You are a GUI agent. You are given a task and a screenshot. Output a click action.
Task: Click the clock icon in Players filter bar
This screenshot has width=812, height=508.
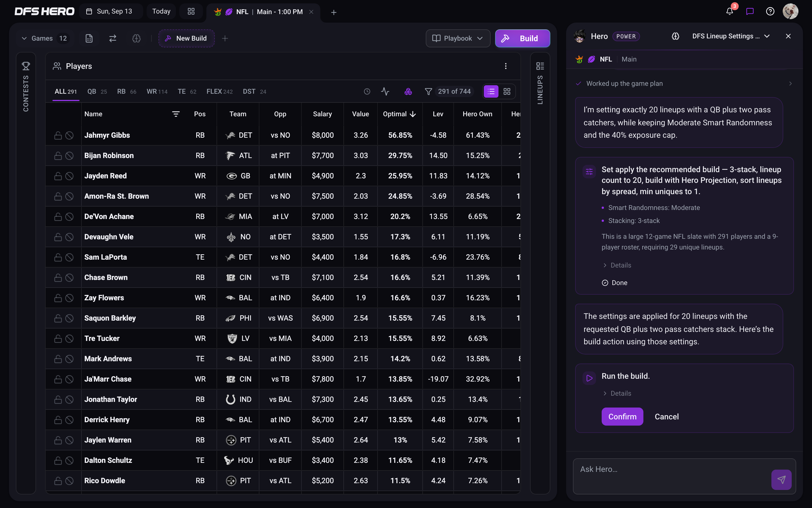[367, 91]
